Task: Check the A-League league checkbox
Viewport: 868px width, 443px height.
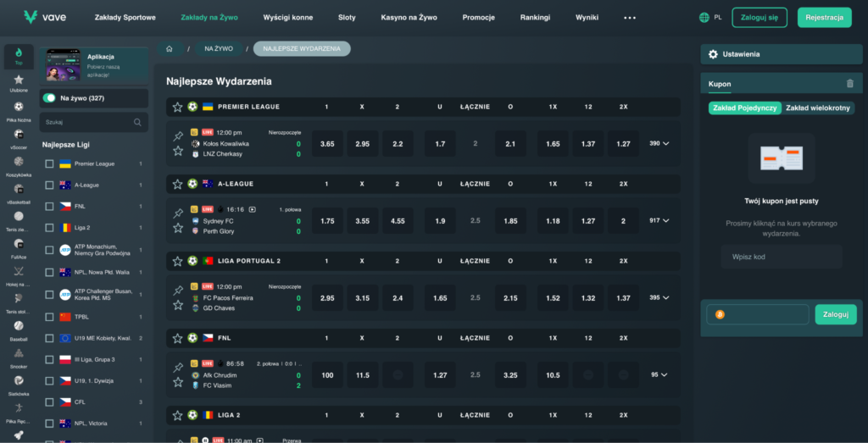Action: pos(50,185)
